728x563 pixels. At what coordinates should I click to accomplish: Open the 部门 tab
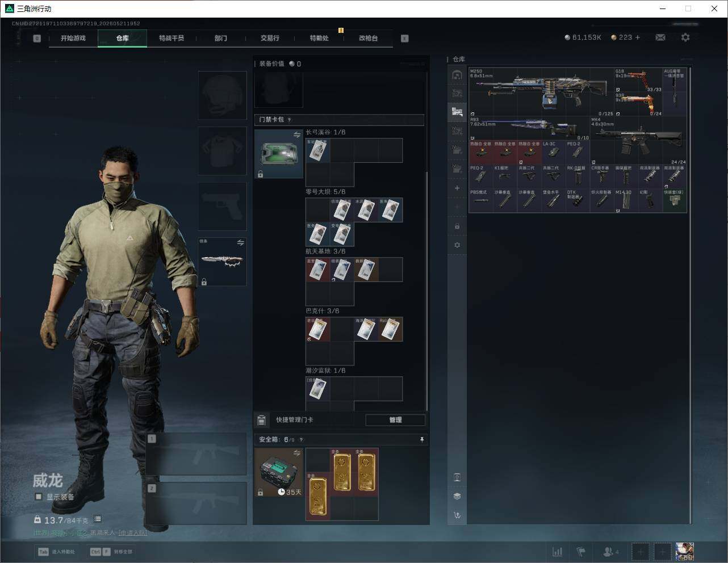tap(221, 38)
